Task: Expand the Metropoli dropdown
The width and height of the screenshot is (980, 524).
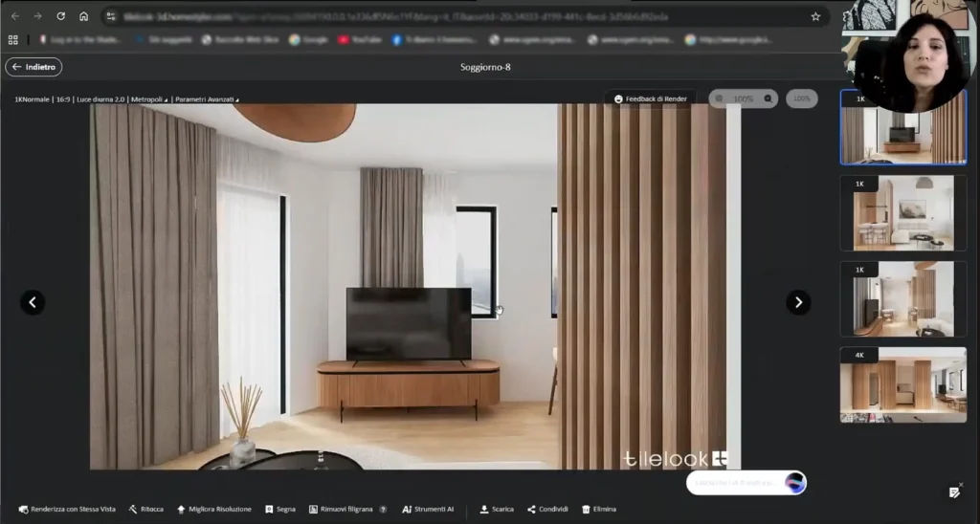Action: (x=148, y=99)
